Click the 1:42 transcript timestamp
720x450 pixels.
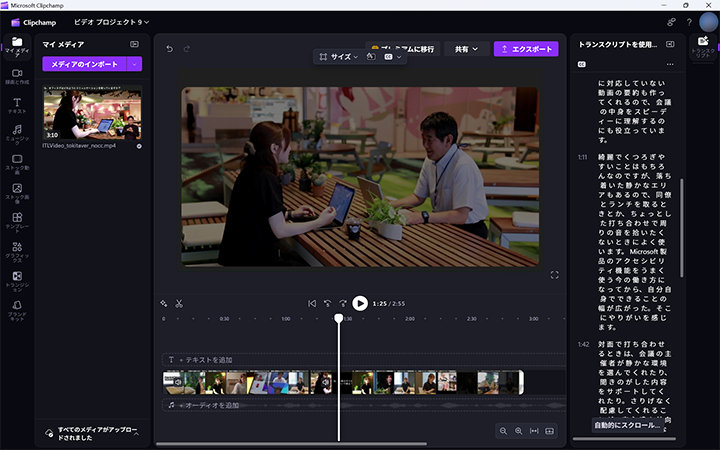pos(583,344)
